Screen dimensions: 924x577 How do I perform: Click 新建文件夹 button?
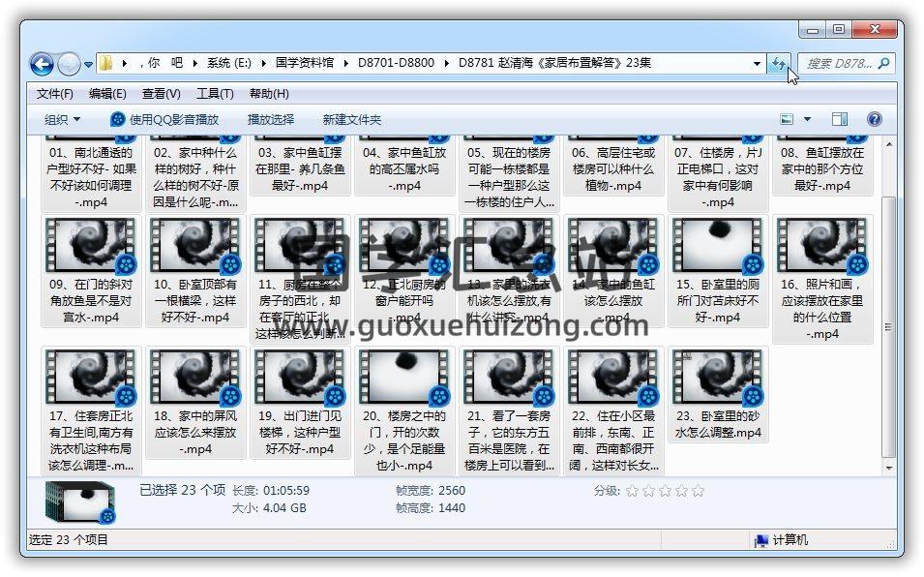[351, 119]
